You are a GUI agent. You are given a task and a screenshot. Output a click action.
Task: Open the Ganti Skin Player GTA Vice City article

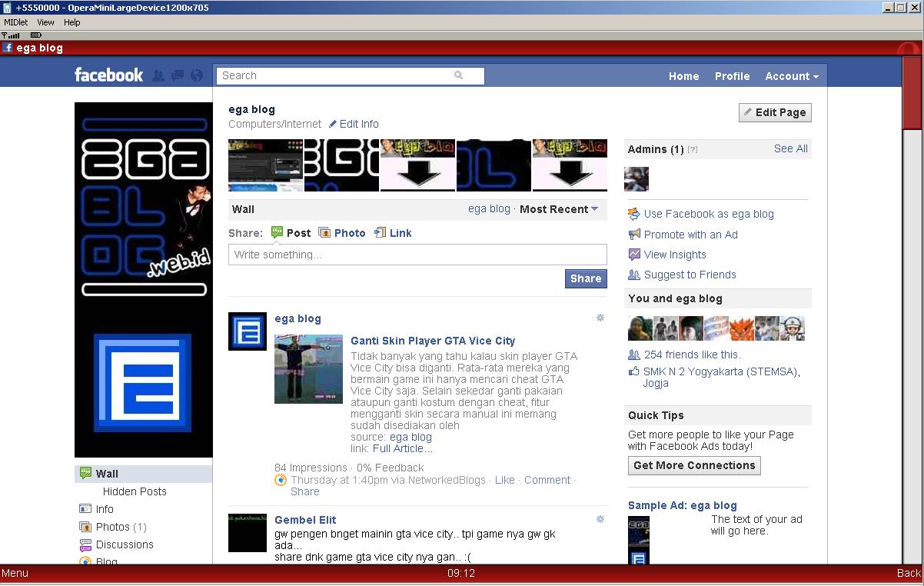433,341
